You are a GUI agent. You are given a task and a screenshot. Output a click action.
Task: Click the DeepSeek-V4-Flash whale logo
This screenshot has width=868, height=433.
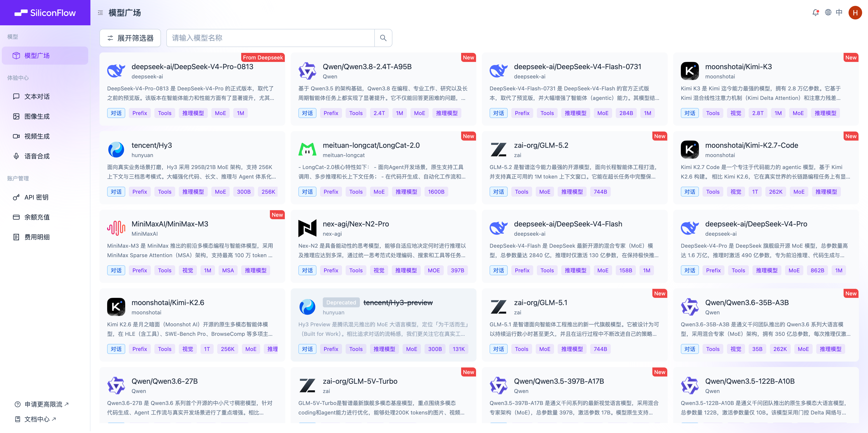click(x=499, y=228)
